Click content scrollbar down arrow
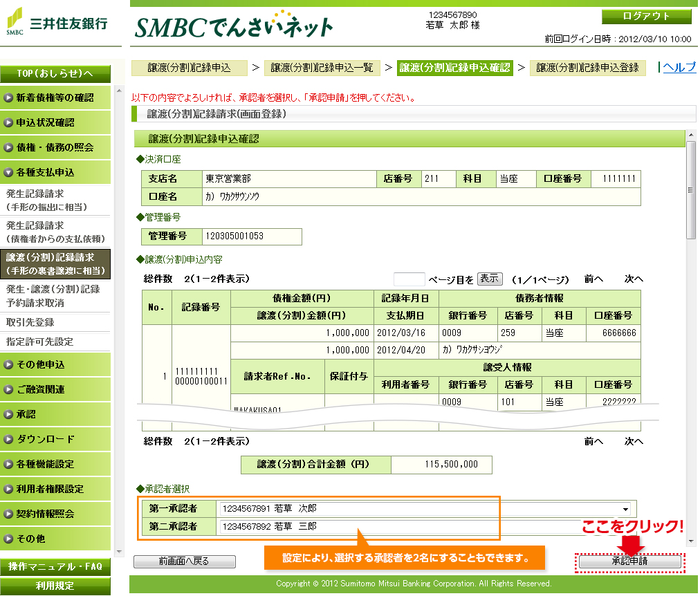 [690, 541]
